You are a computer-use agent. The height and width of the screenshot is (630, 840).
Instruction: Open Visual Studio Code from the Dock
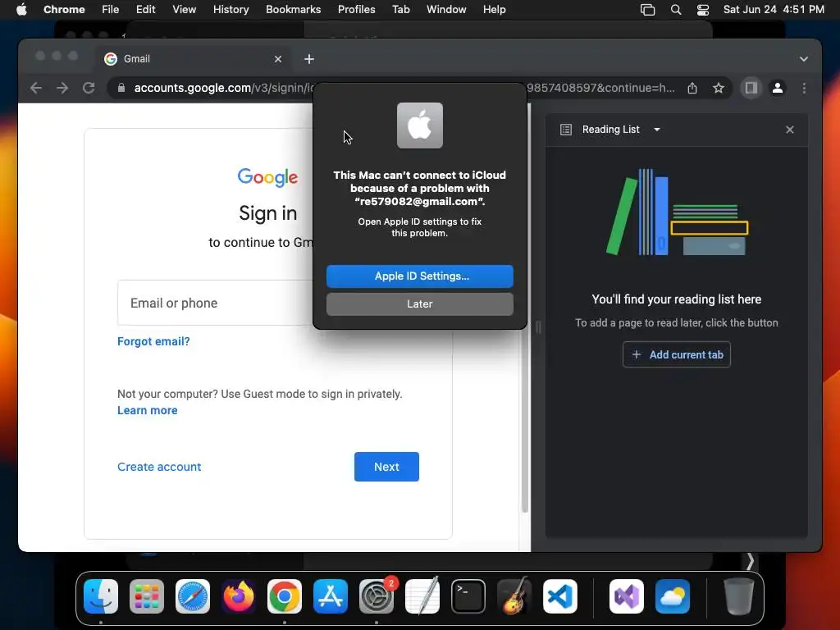coord(560,596)
